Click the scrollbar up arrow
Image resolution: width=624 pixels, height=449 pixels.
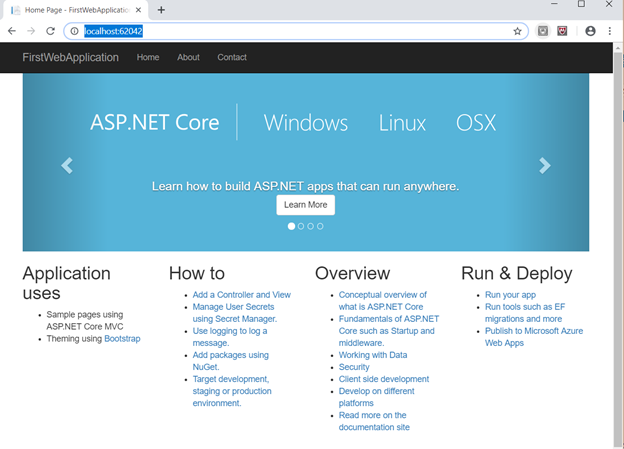[x=618, y=48]
